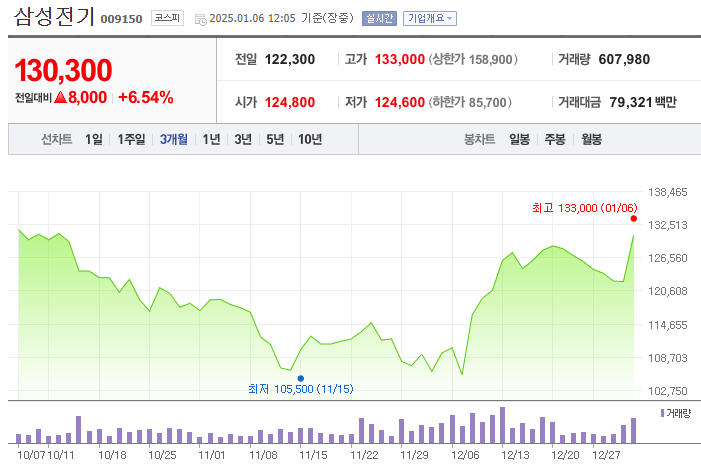Click the 저가 value 124,600

coord(400,102)
